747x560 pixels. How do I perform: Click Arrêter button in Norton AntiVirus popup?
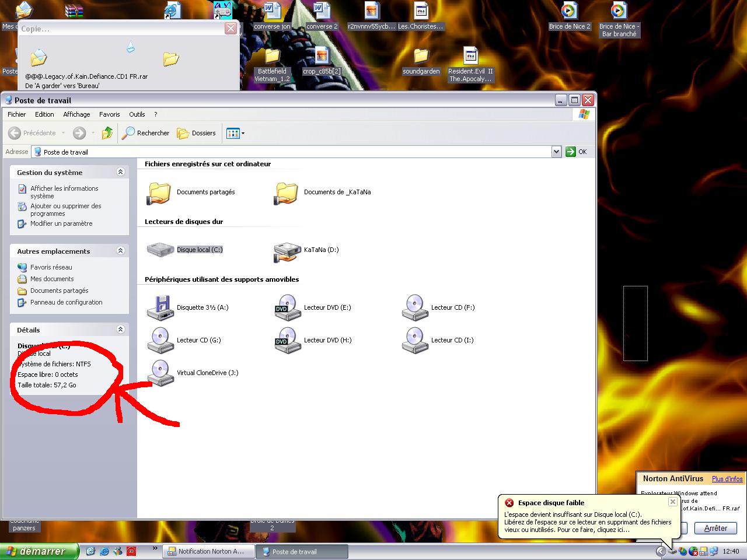(x=715, y=528)
